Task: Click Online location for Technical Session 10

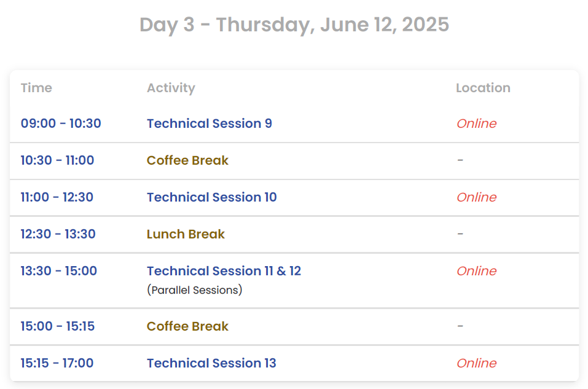Action: (476, 197)
